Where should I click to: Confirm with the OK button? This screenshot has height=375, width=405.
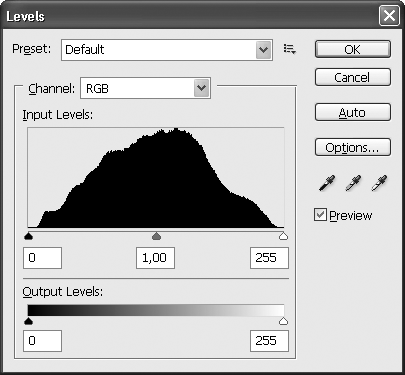(353, 49)
